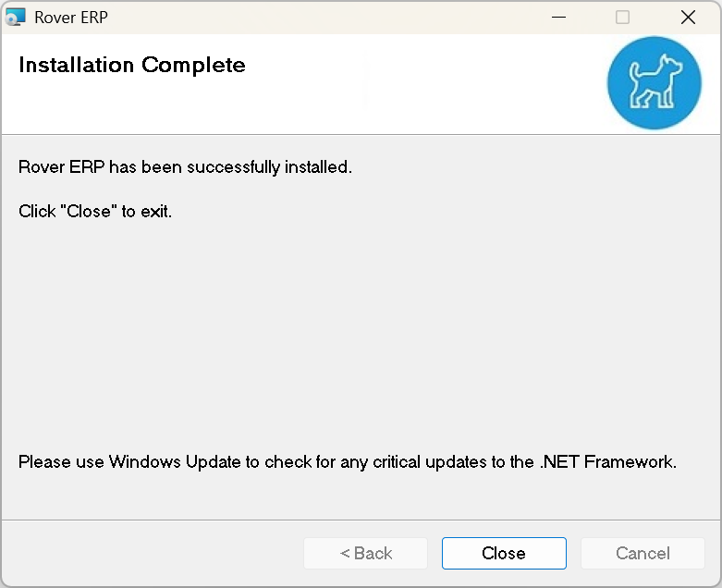
Task: Click the disabled Cancel button
Action: [x=642, y=553]
